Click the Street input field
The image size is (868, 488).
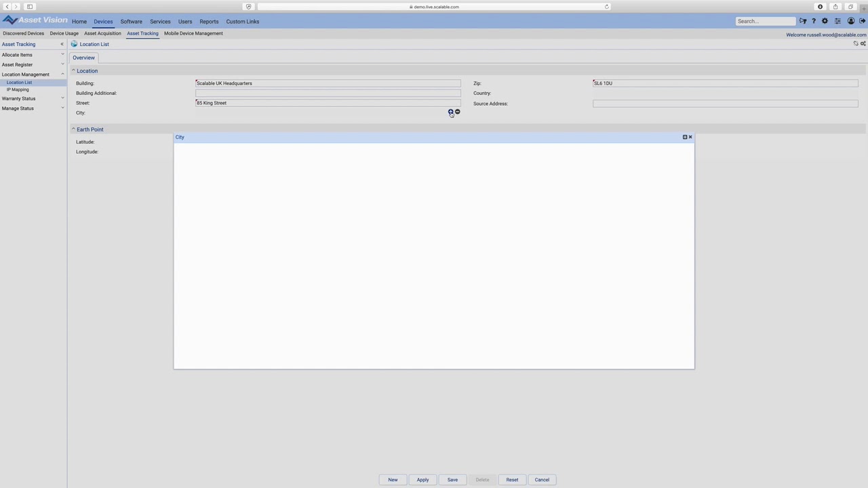point(328,103)
